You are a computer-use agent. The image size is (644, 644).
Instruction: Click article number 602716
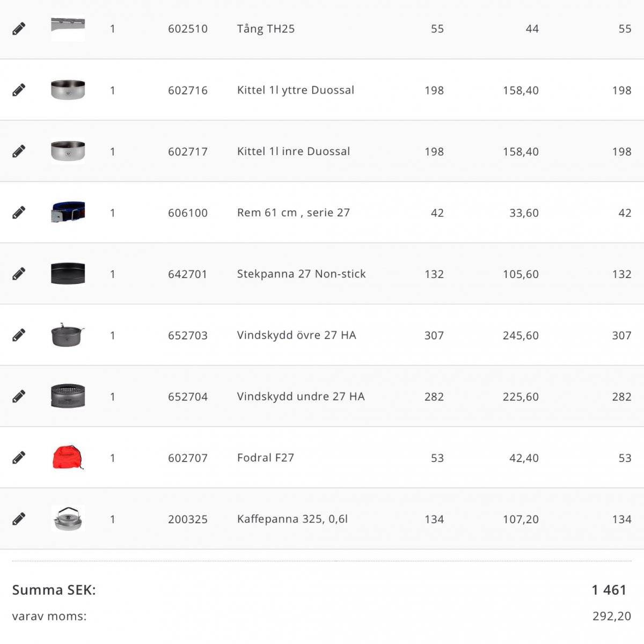pos(187,90)
